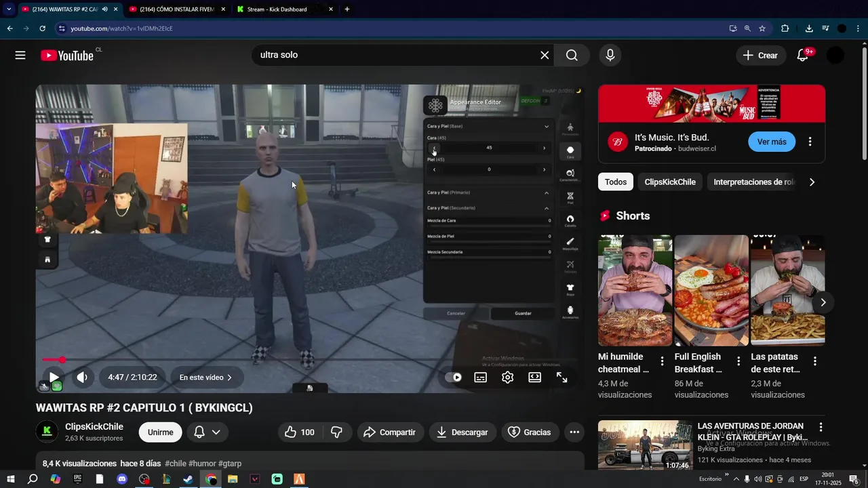Image resolution: width=868 pixels, height=488 pixels.
Task: Open Epic Games launcher in taskbar
Action: point(77,479)
